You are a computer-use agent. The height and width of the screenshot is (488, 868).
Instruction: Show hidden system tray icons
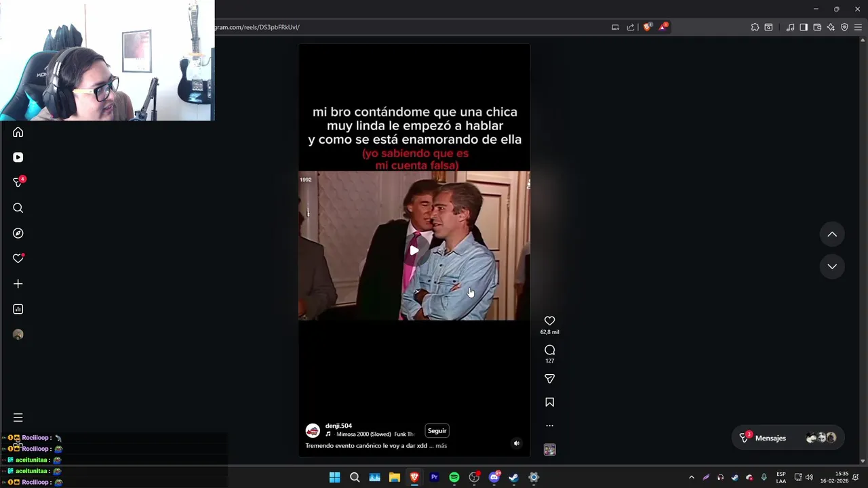tap(691, 477)
